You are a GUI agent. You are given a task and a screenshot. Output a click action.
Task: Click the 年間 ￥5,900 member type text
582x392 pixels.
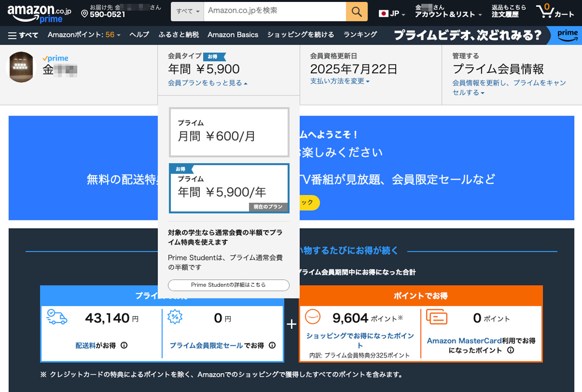(x=204, y=69)
